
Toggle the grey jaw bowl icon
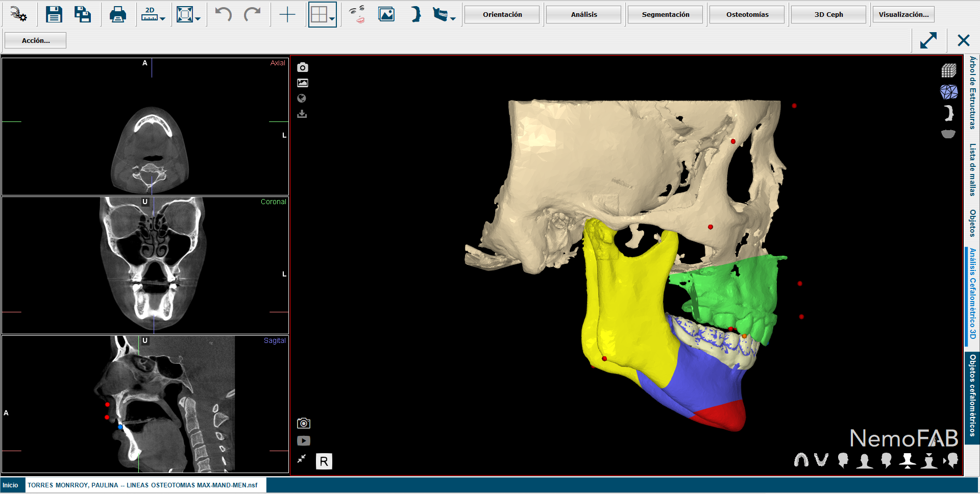tap(948, 134)
